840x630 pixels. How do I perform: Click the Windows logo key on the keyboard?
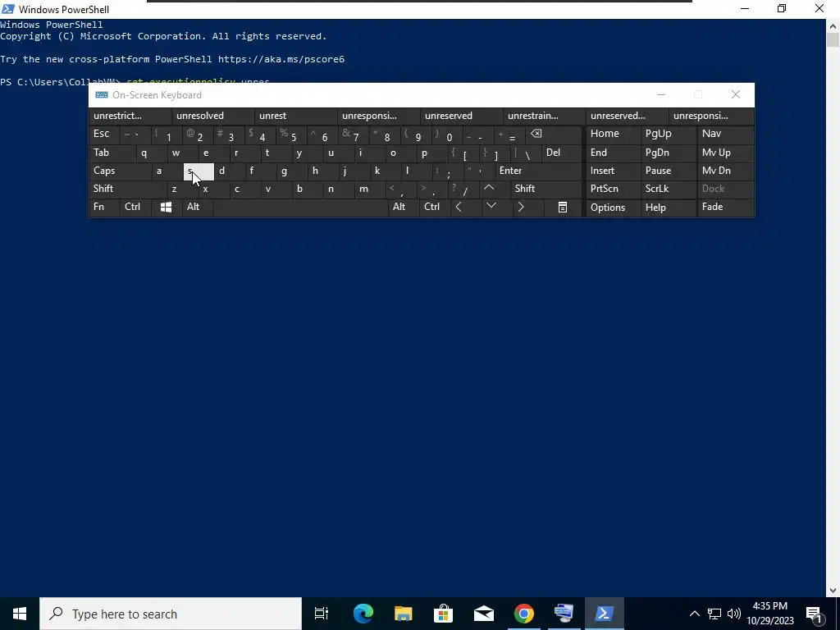(166, 207)
